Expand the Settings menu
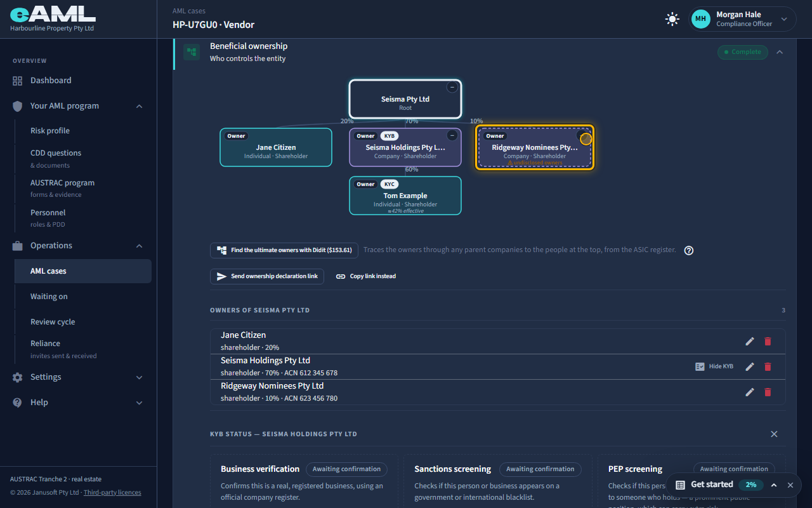The height and width of the screenshot is (508, 812). (79, 377)
